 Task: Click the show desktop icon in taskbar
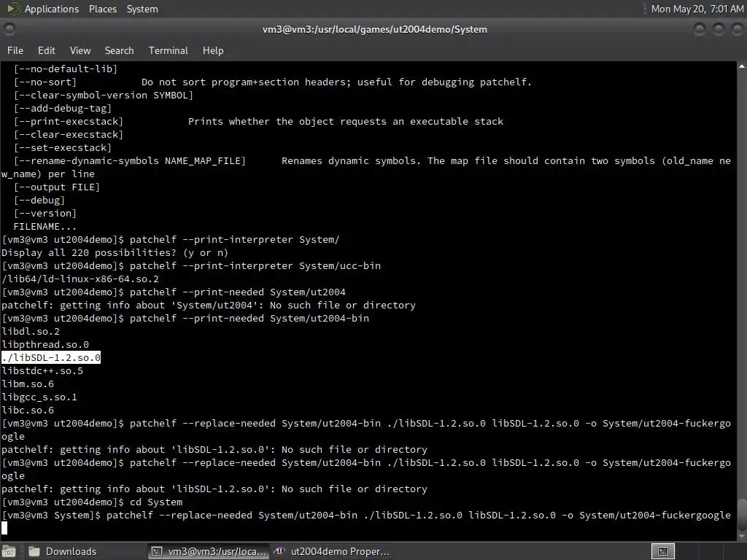pos(9,551)
